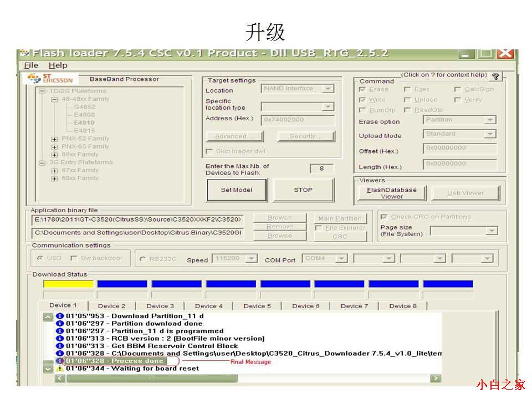Screen dimensions: 532x399
Task: Click the info icon beside Partition download done
Action: tap(60, 324)
